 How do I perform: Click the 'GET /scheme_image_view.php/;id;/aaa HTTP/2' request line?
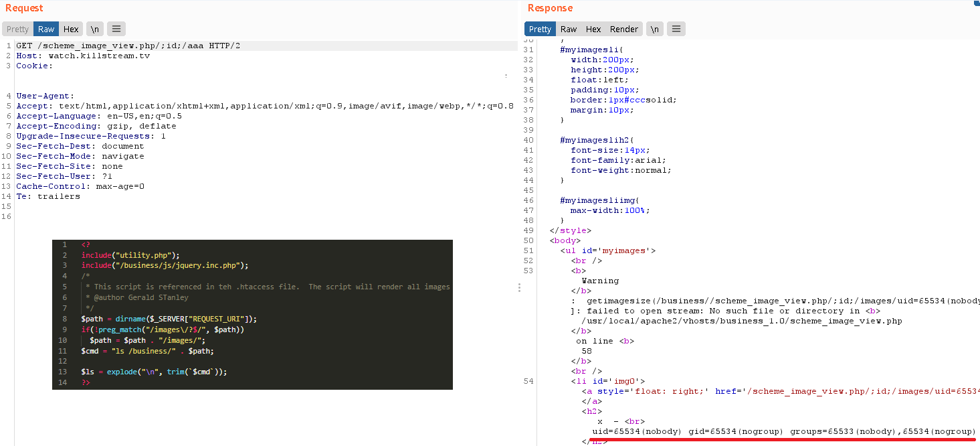(x=128, y=46)
